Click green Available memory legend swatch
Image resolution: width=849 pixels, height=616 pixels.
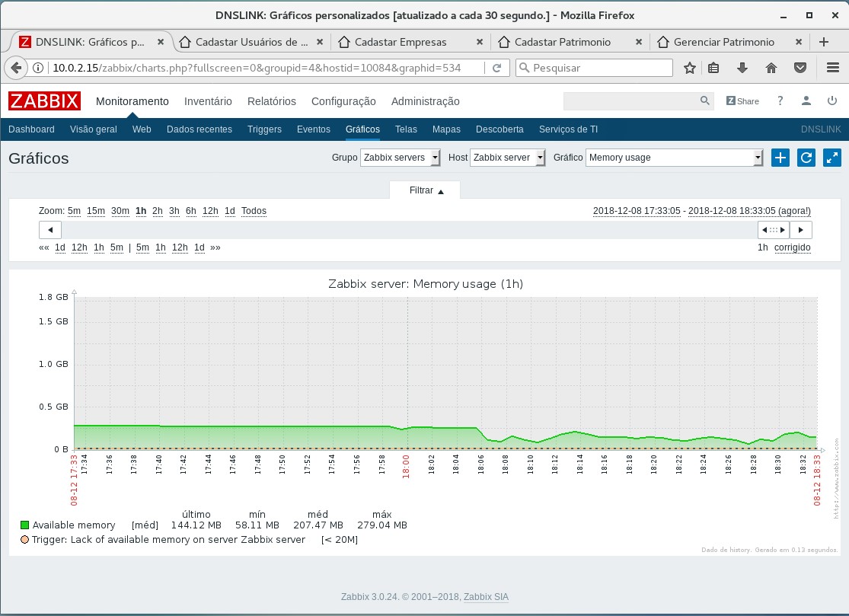(24, 525)
